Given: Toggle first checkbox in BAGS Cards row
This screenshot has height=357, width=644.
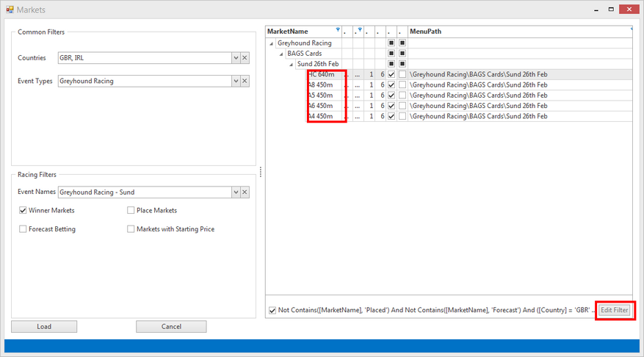Looking at the screenshot, I should click(391, 54).
